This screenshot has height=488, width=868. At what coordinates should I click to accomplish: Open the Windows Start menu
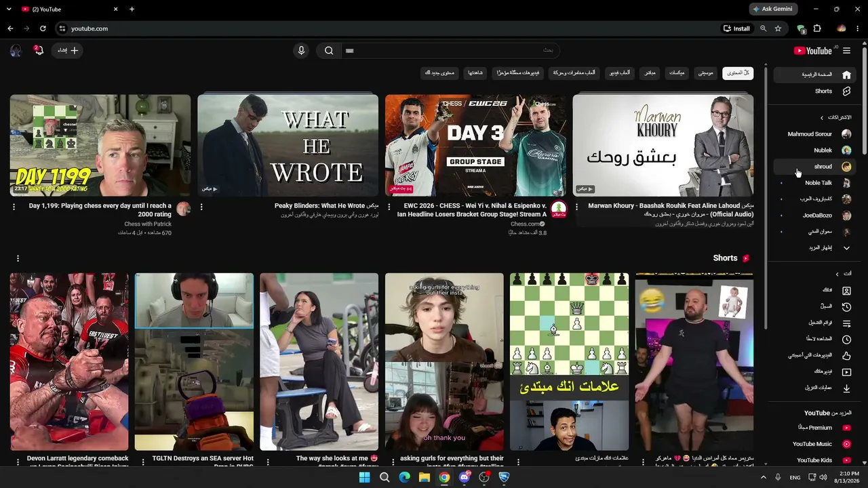click(364, 477)
